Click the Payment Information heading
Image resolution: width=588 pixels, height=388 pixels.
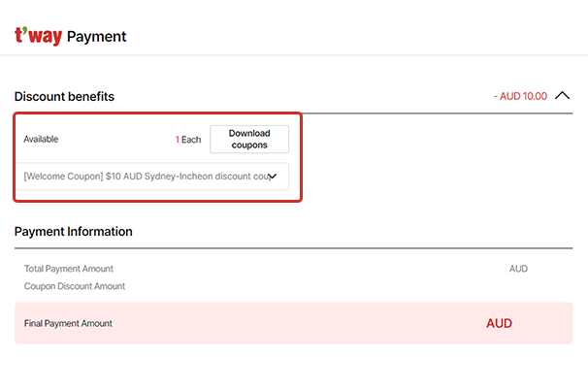coord(74,231)
